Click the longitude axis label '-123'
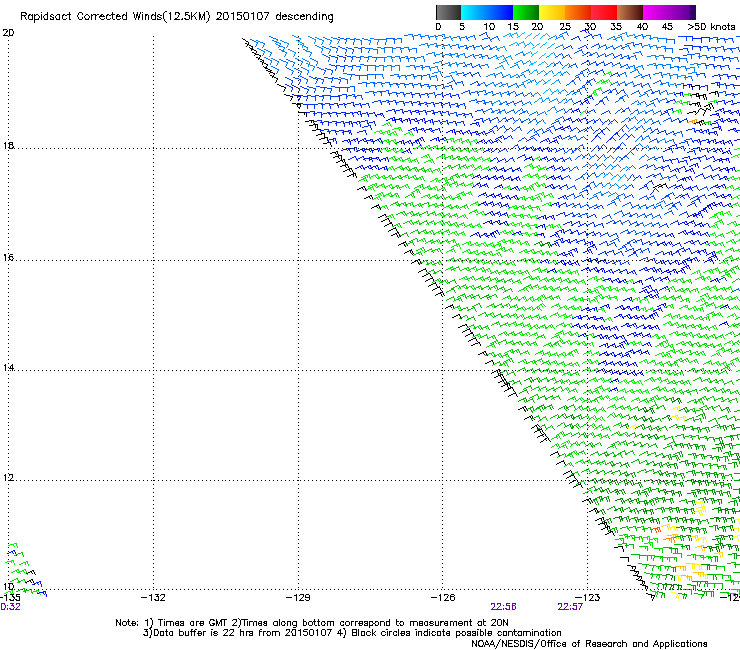The width and height of the screenshot is (740, 650). coord(588,598)
